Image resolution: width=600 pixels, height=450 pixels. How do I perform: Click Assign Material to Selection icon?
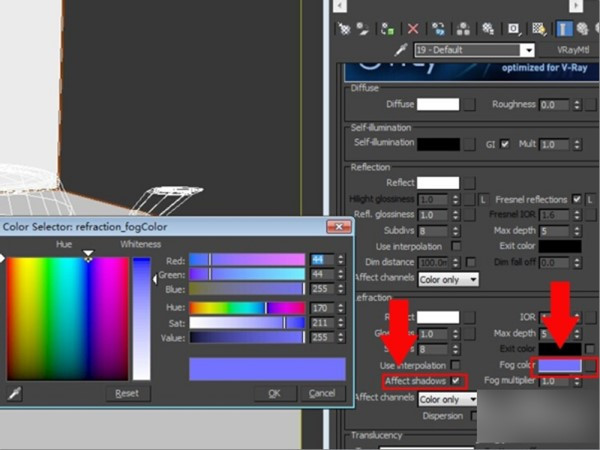click(389, 29)
